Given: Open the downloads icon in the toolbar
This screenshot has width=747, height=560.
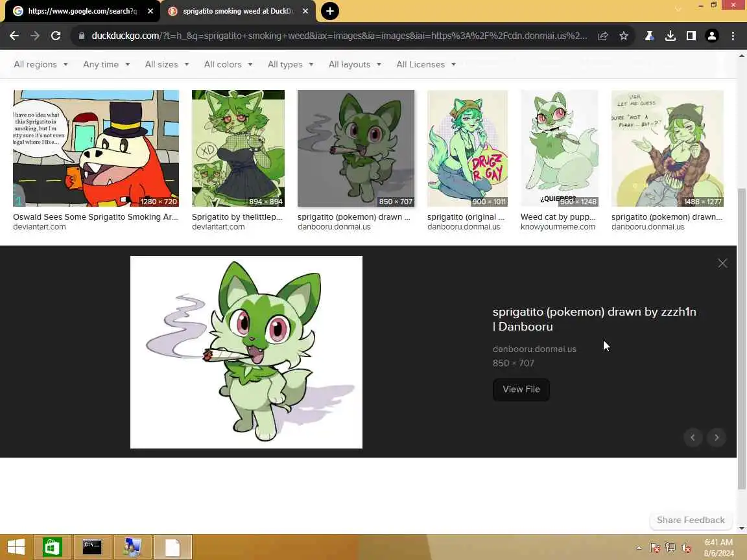Looking at the screenshot, I should (x=670, y=36).
